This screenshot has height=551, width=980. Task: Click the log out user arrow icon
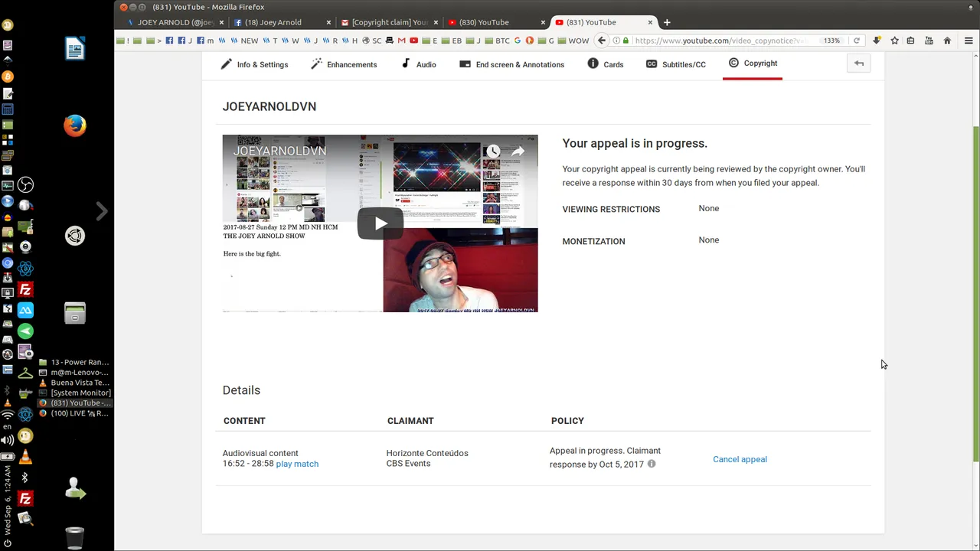coord(75,488)
